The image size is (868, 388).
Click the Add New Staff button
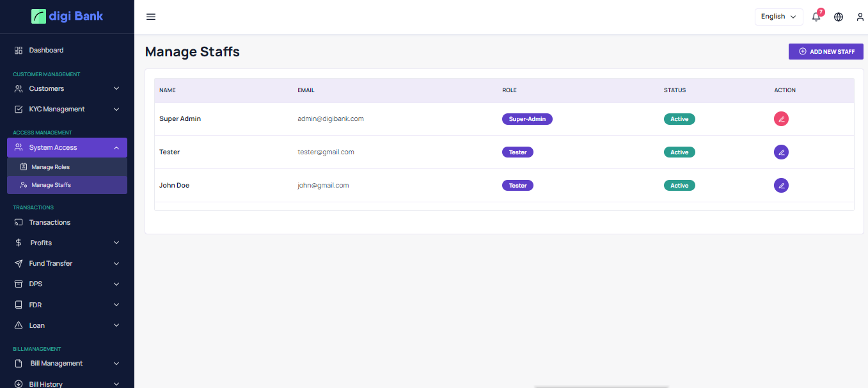(x=826, y=51)
